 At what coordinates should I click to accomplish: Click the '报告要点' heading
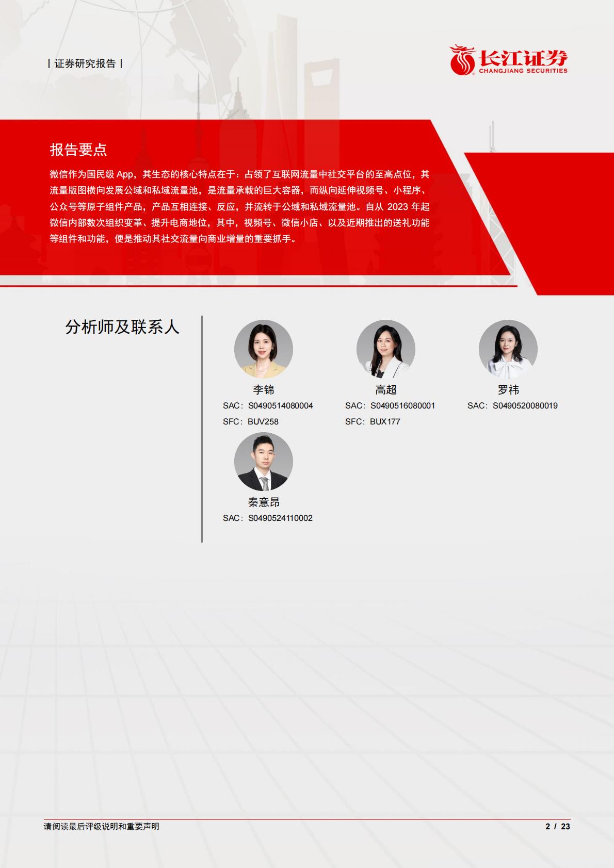click(x=78, y=150)
